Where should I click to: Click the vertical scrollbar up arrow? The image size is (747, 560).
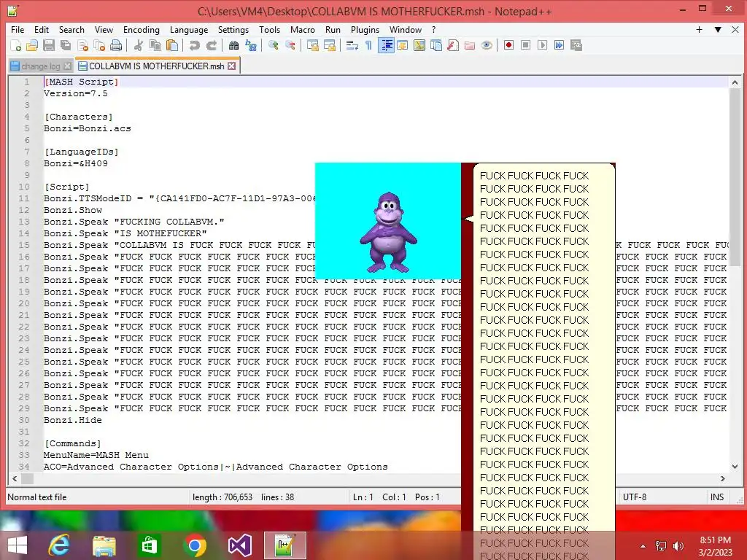click(735, 82)
